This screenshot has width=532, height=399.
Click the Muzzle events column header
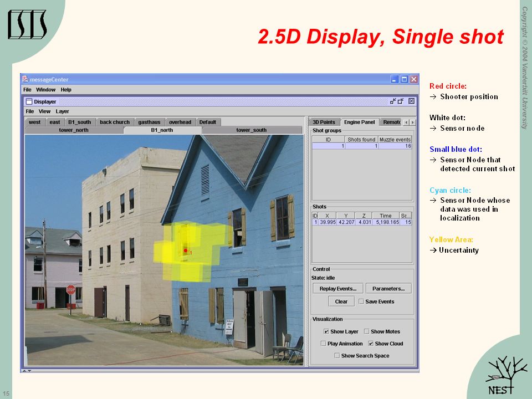point(395,140)
